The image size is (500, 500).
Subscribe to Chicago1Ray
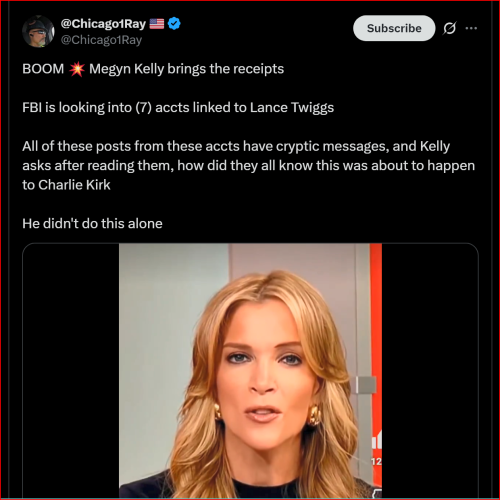[x=394, y=28]
